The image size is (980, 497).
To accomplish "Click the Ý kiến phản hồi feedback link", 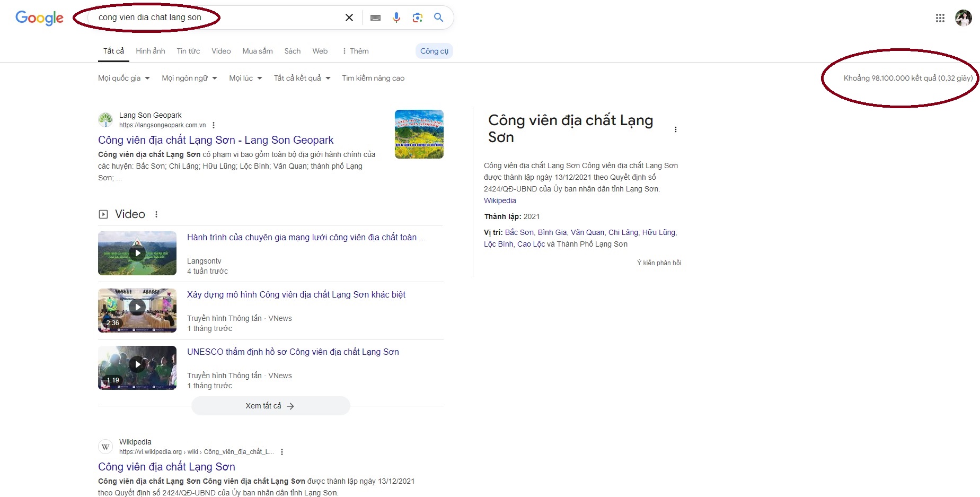I will click(659, 263).
